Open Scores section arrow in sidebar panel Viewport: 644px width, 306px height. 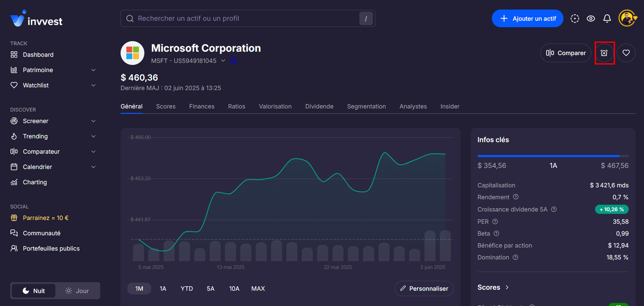507,287
